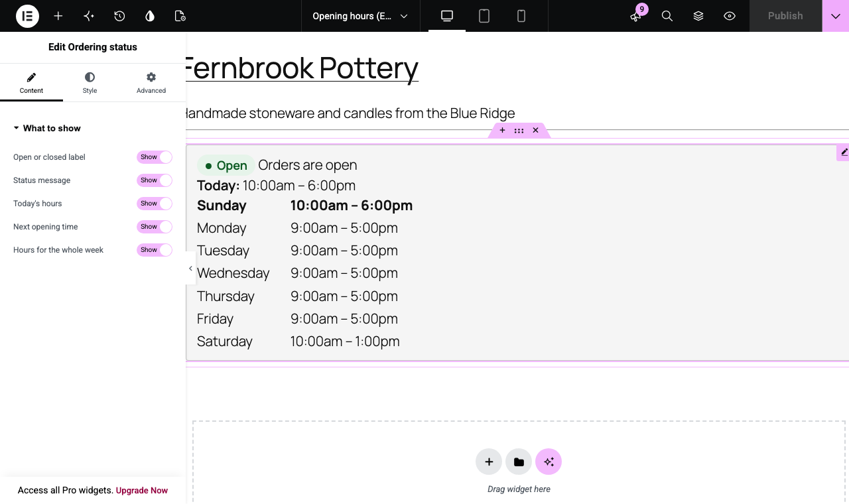The image size is (849, 504).
Task: Open the Finder search icon
Action: tap(667, 16)
